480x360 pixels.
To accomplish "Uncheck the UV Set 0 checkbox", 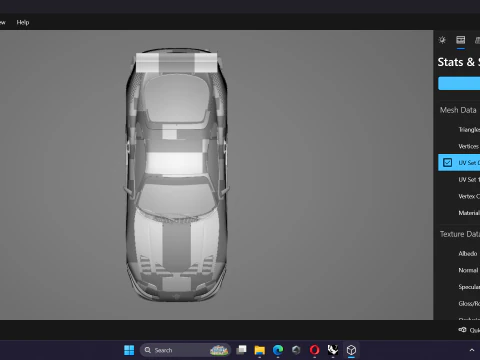I will click(x=447, y=163).
